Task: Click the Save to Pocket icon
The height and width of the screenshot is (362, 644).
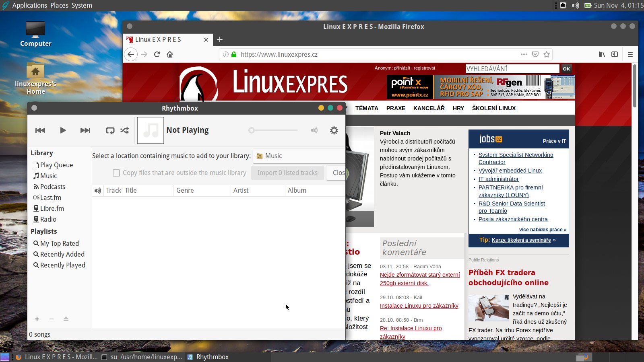Action: pos(535,54)
